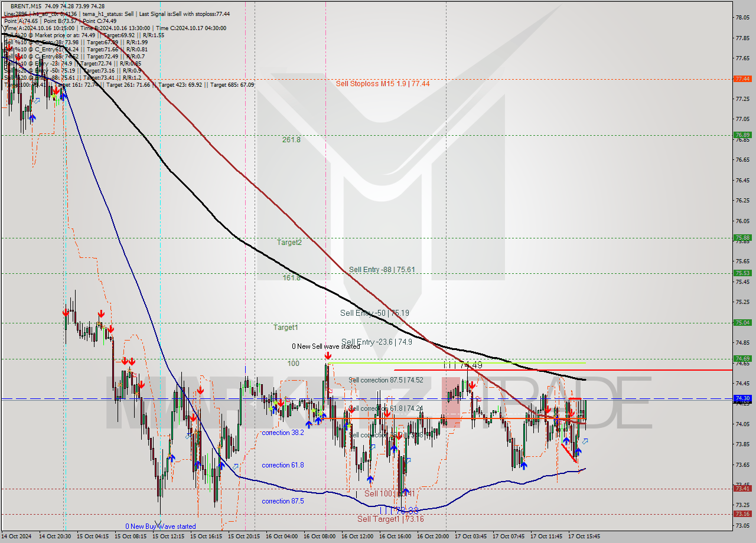Click the green 75.53 price tag on the axis
Viewport: 756px width, 543px height.
pos(742,273)
